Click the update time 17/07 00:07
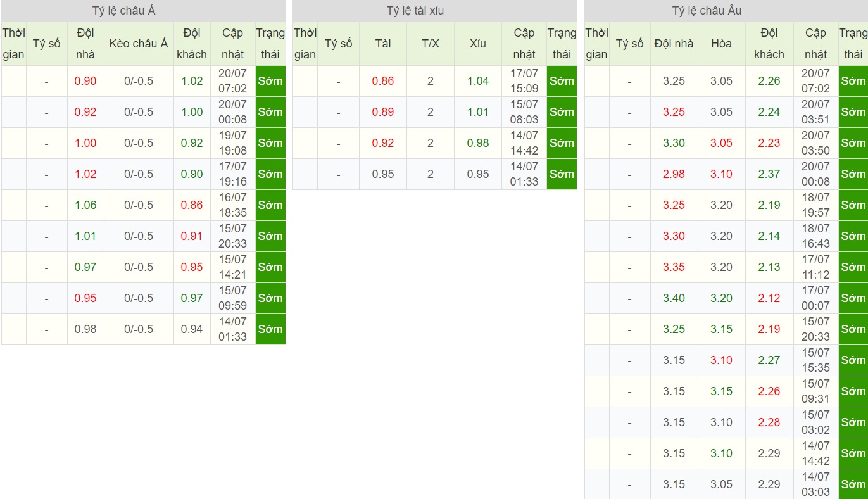 click(x=815, y=298)
